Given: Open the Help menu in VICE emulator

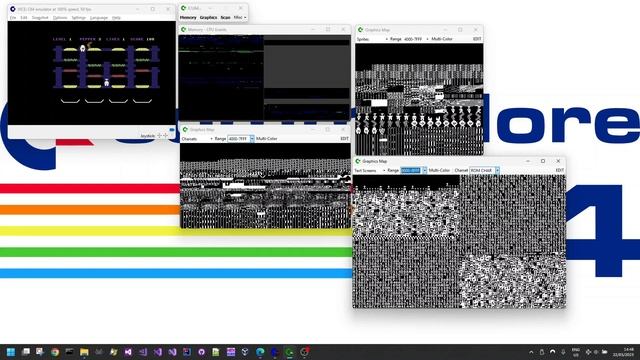Looking at the screenshot, I should (x=116, y=18).
